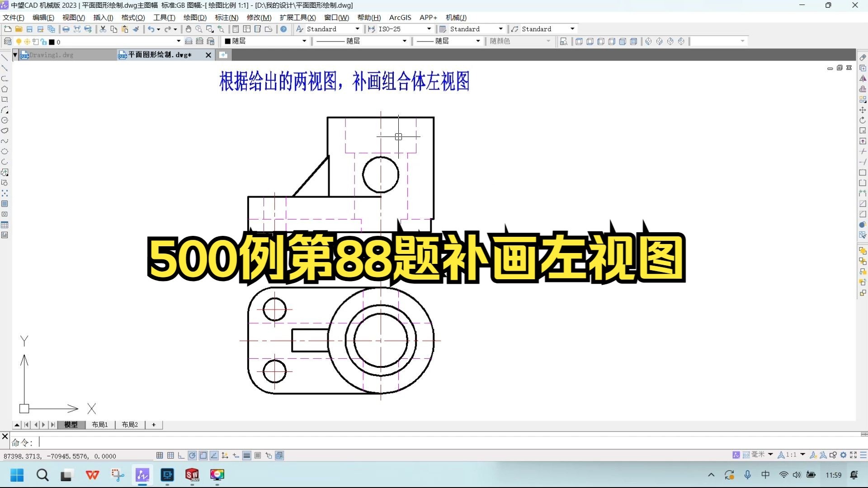
Task: Click the Undo arrow icon
Action: pos(151,29)
